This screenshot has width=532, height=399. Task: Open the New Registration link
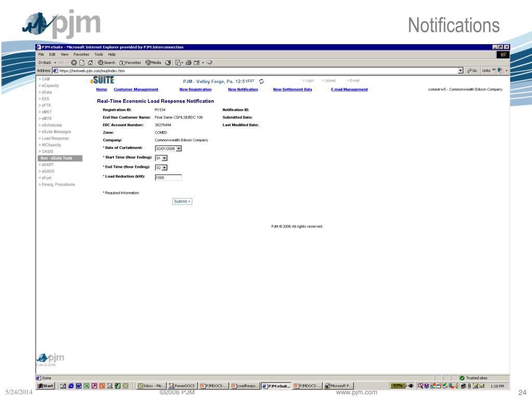coord(195,89)
